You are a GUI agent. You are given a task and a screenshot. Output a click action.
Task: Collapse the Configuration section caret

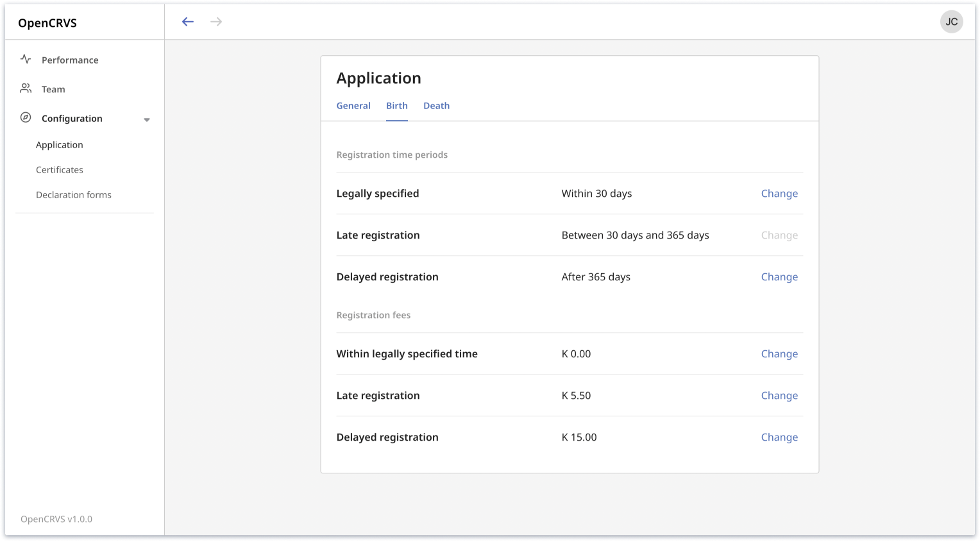[x=147, y=119]
